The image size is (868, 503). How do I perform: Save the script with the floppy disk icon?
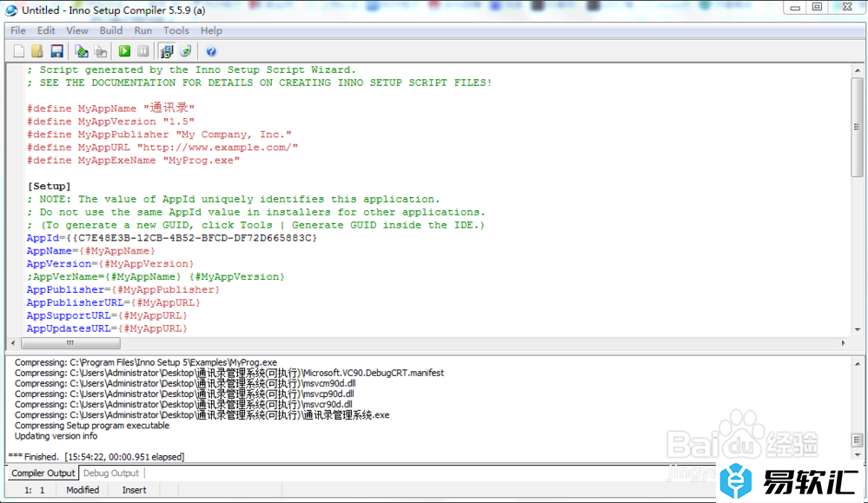tap(56, 51)
